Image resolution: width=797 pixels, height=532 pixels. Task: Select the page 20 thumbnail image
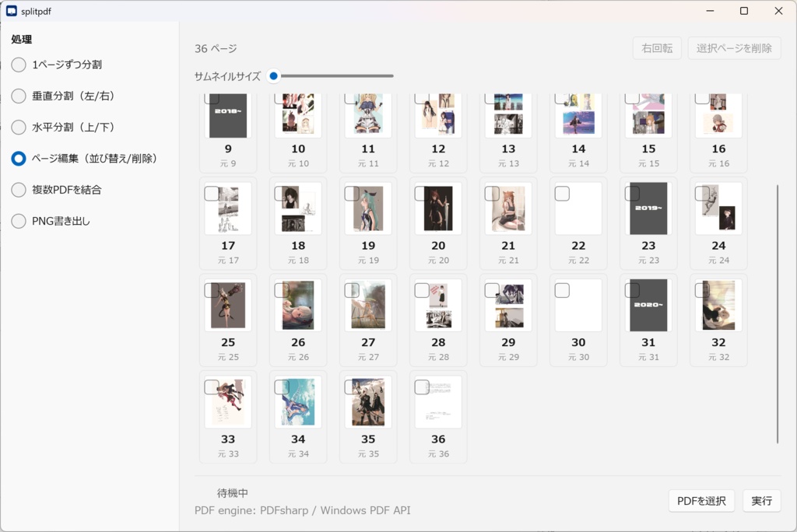pyautogui.click(x=438, y=208)
